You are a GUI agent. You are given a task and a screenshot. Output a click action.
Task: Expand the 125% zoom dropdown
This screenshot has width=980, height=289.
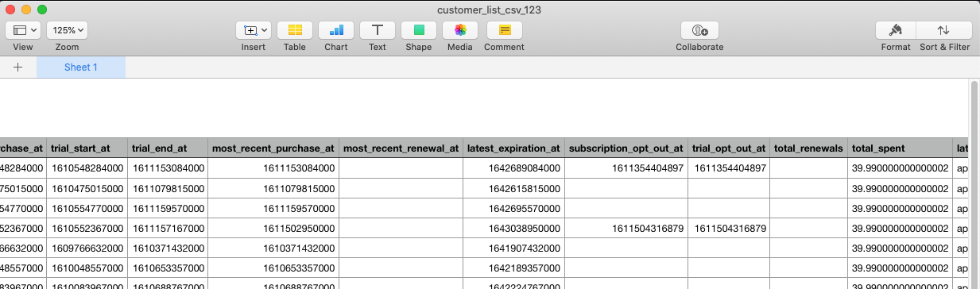[x=68, y=30]
